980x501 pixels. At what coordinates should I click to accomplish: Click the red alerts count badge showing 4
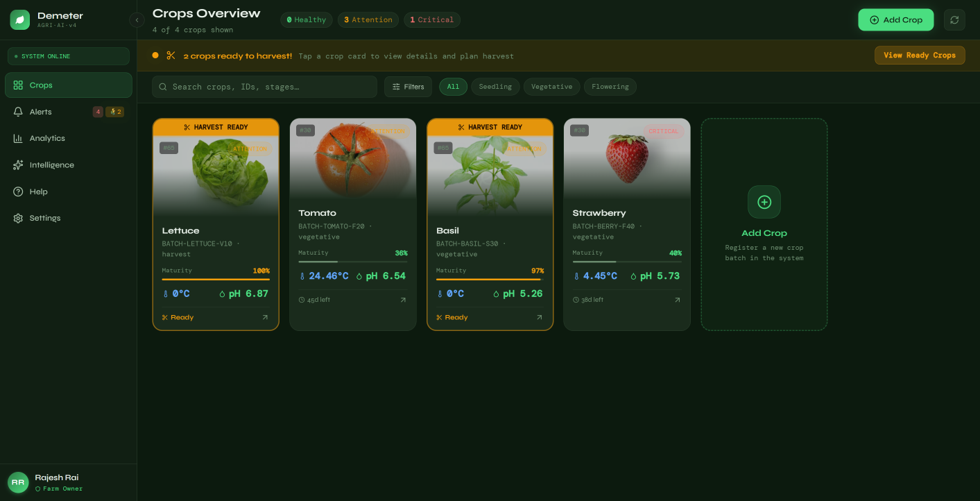pos(98,112)
